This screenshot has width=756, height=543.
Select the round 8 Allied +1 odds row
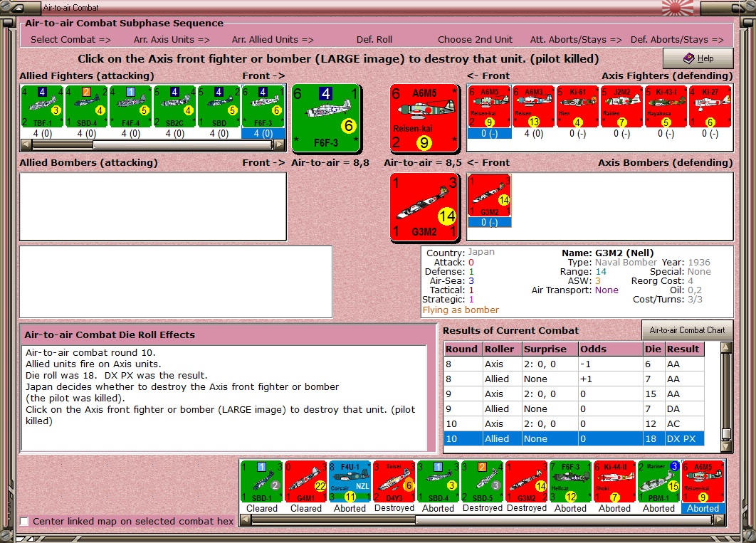point(574,379)
